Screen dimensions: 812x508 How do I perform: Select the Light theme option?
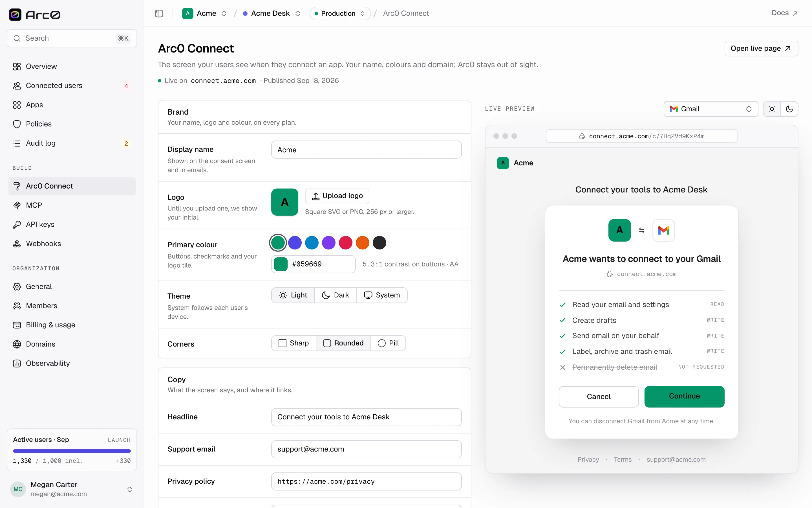click(293, 295)
